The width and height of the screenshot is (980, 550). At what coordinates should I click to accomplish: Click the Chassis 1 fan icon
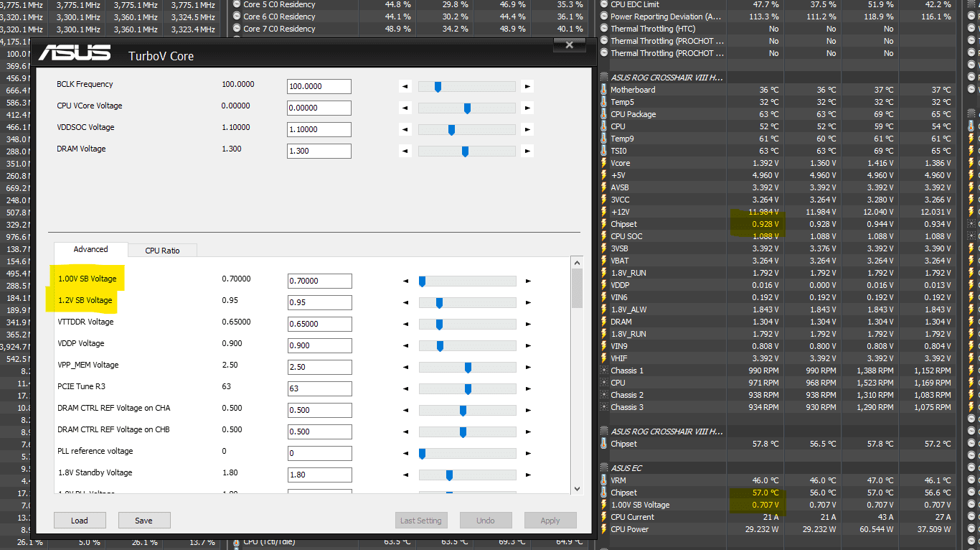603,370
